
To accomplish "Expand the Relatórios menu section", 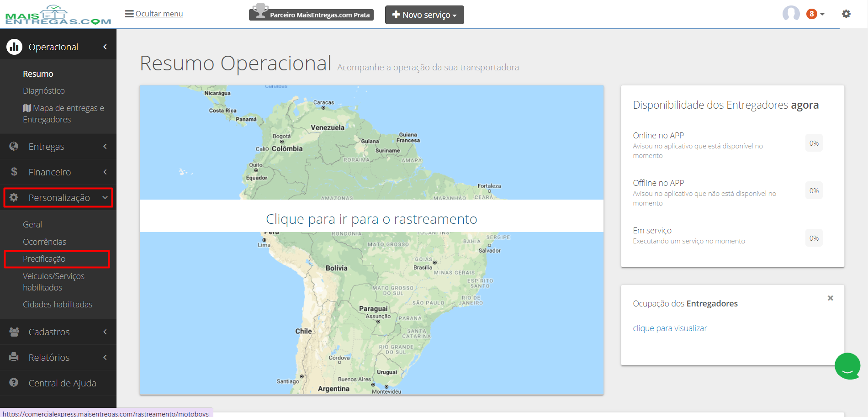I will click(58, 357).
